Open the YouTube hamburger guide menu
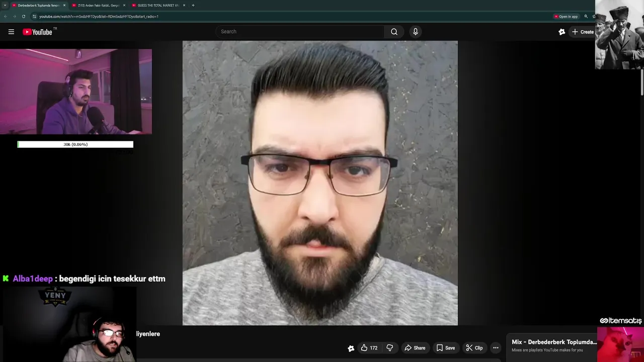Viewport: 644px width, 362px height. point(11,32)
